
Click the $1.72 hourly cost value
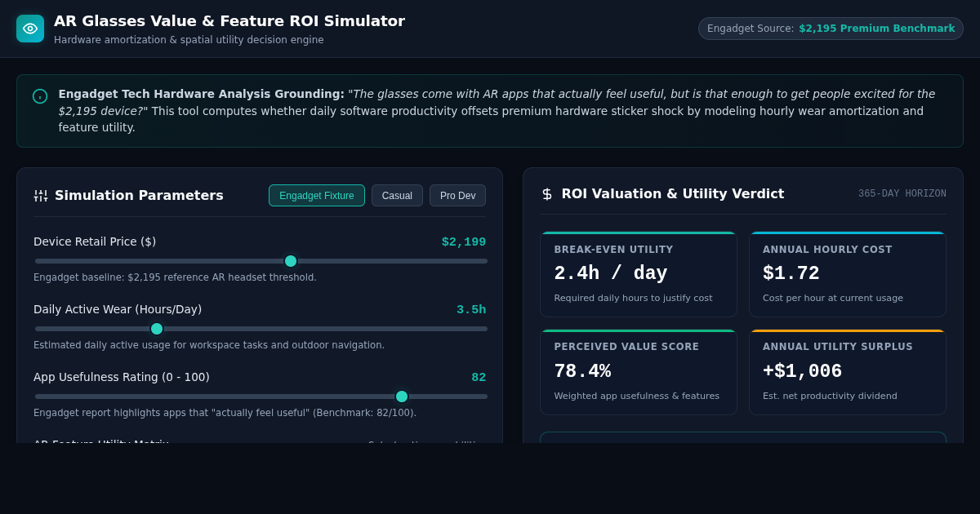point(791,274)
